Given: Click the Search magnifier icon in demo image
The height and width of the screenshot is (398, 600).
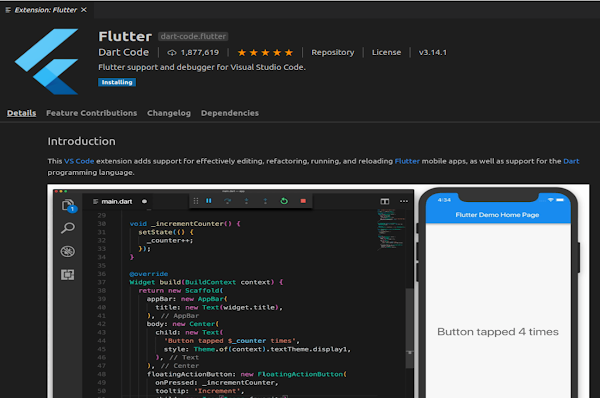Looking at the screenshot, I should point(68,228).
